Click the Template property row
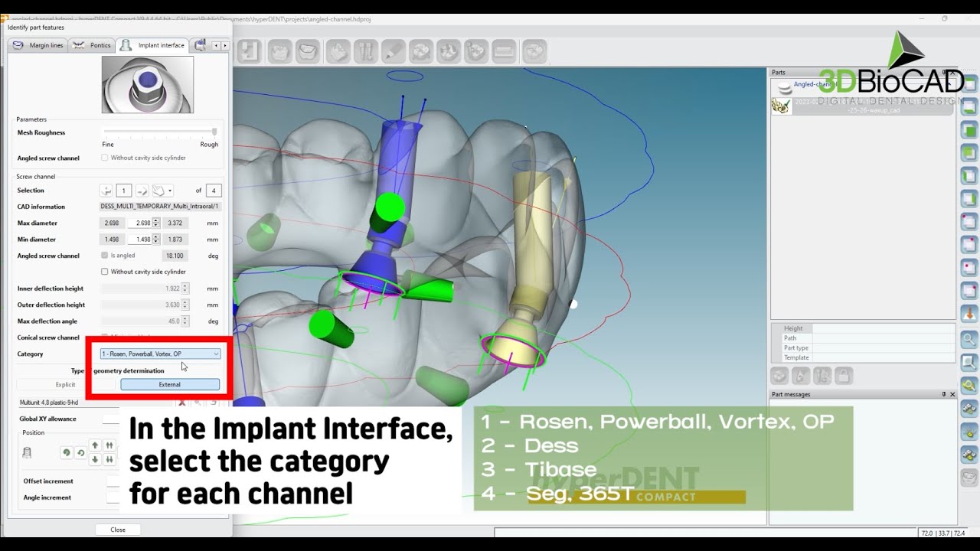 pyautogui.click(x=862, y=357)
